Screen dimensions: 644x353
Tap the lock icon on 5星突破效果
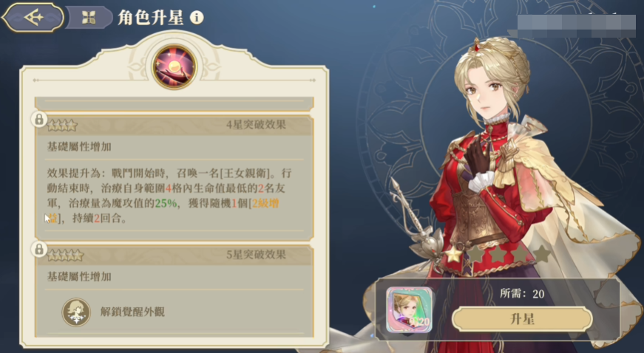point(39,250)
